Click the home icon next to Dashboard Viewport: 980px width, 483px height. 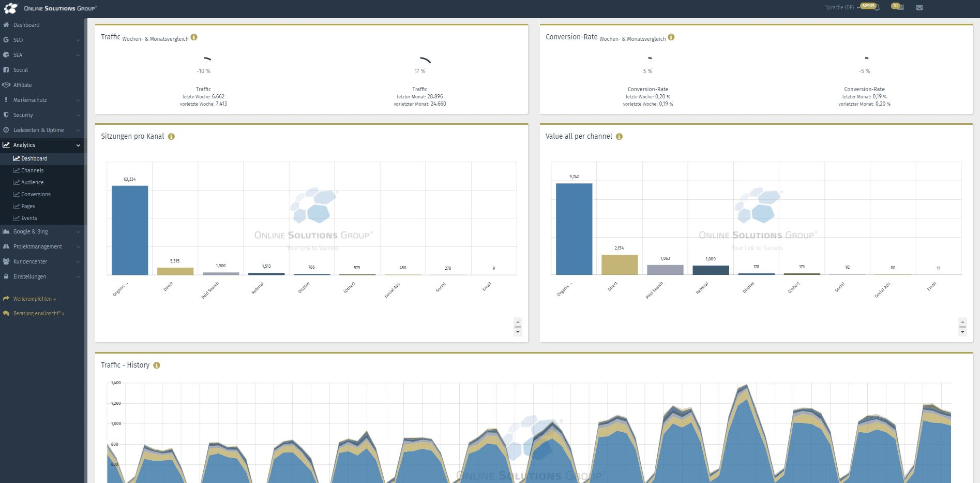[x=6, y=25]
